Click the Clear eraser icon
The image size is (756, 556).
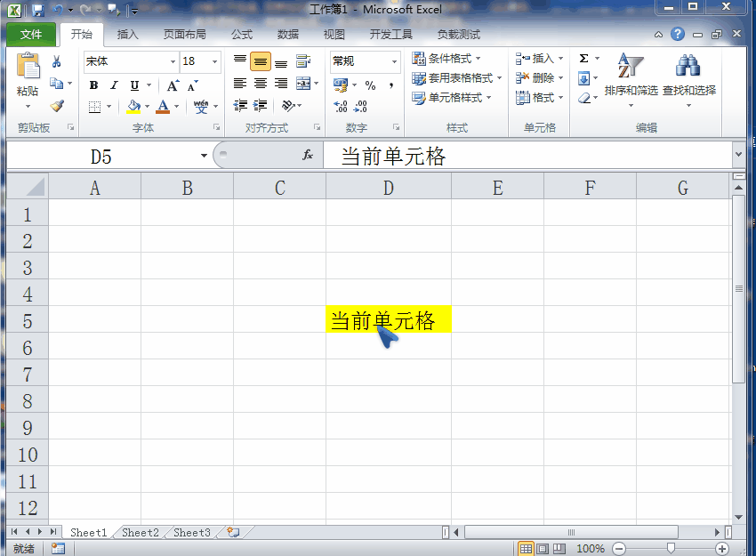[584, 98]
